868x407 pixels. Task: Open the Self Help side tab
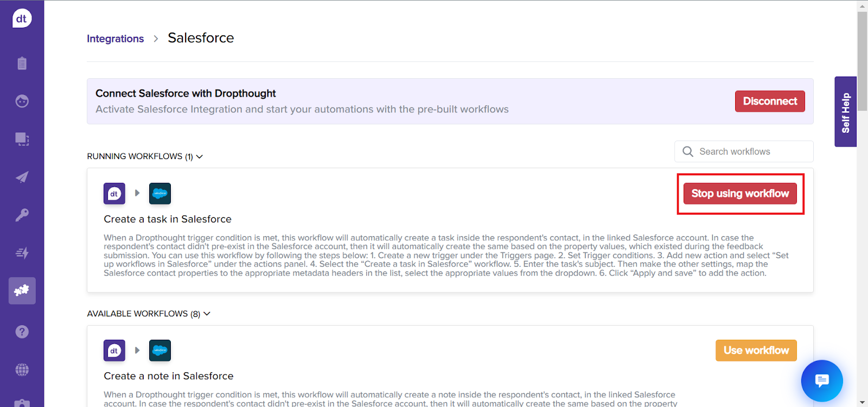[845, 112]
